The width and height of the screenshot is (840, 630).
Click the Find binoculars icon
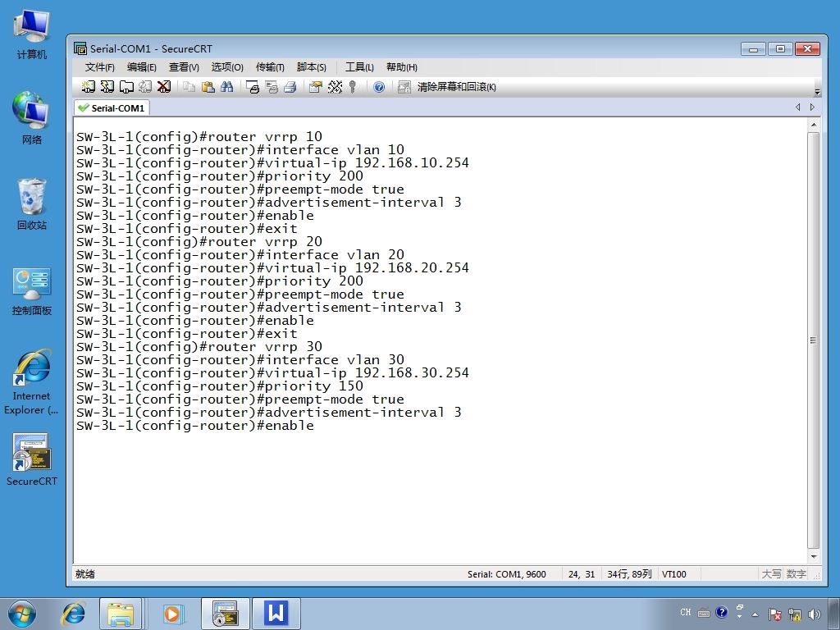[x=226, y=87]
